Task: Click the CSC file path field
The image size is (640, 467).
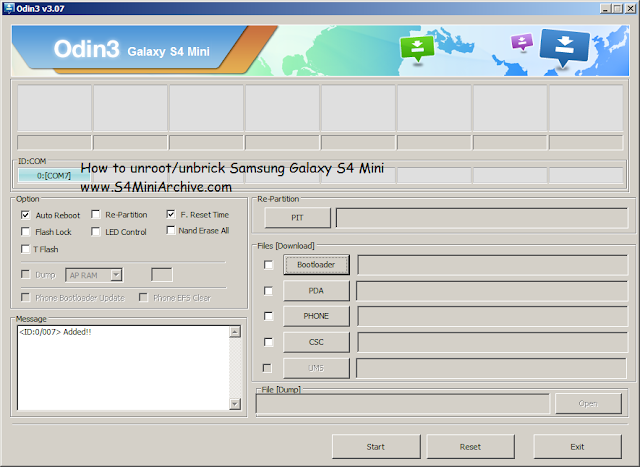Action: pos(492,342)
